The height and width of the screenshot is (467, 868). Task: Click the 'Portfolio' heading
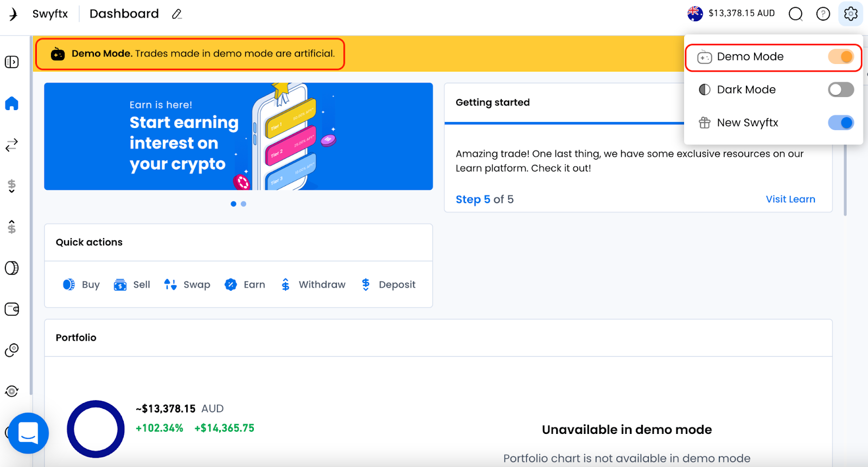76,337
